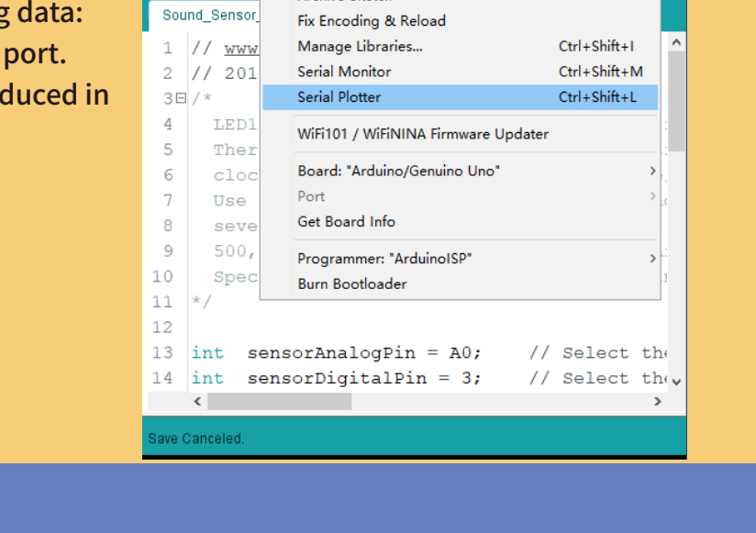Screen dimensions: 756x533
Task: Open WiFi101 / WiFiNINA Firmware Updater
Action: (x=461, y=134)
